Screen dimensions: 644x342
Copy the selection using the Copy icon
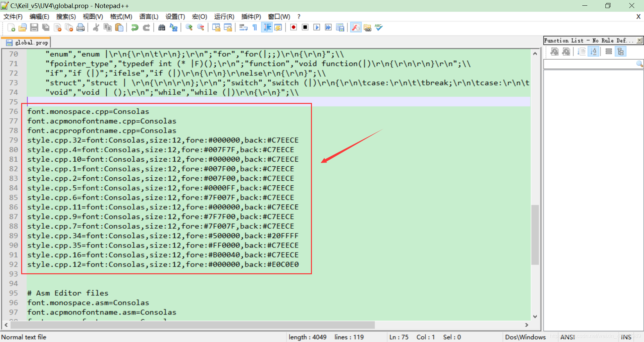click(107, 28)
